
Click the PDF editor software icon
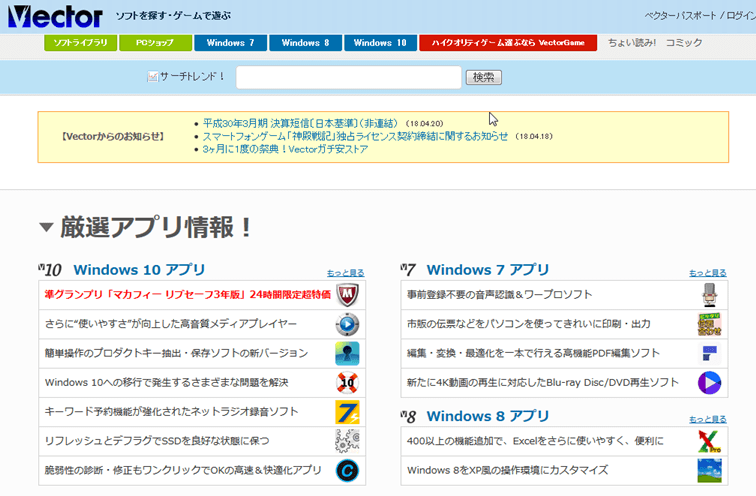tap(709, 353)
